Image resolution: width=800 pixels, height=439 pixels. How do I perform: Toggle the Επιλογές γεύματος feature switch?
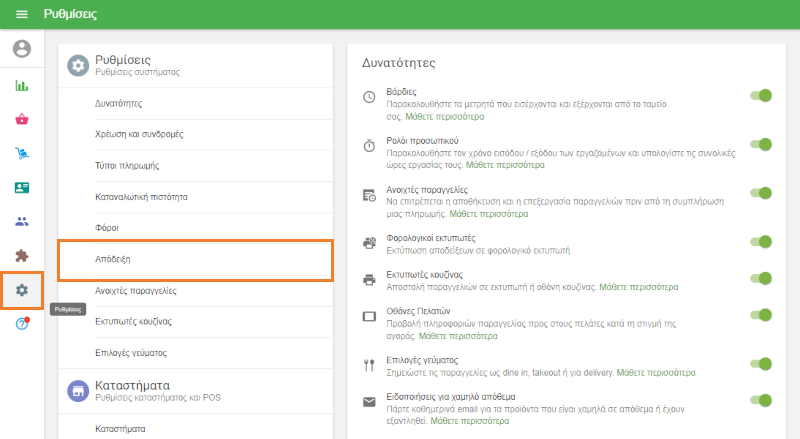pos(762,364)
